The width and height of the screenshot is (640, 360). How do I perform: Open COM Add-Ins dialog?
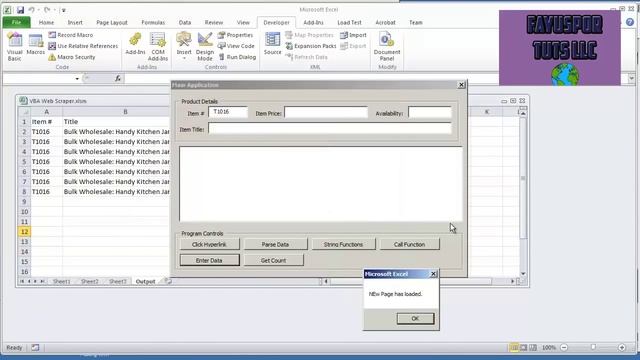click(x=158, y=47)
